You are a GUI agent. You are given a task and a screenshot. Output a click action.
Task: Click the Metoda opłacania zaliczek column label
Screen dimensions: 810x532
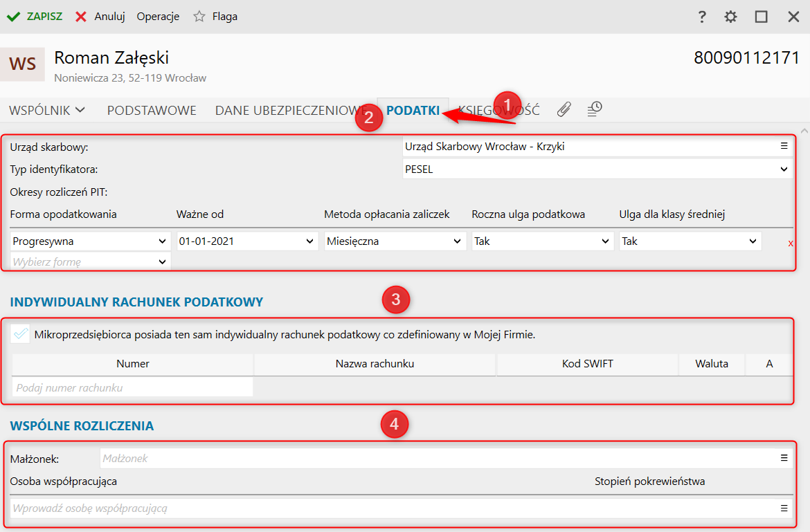point(387,214)
